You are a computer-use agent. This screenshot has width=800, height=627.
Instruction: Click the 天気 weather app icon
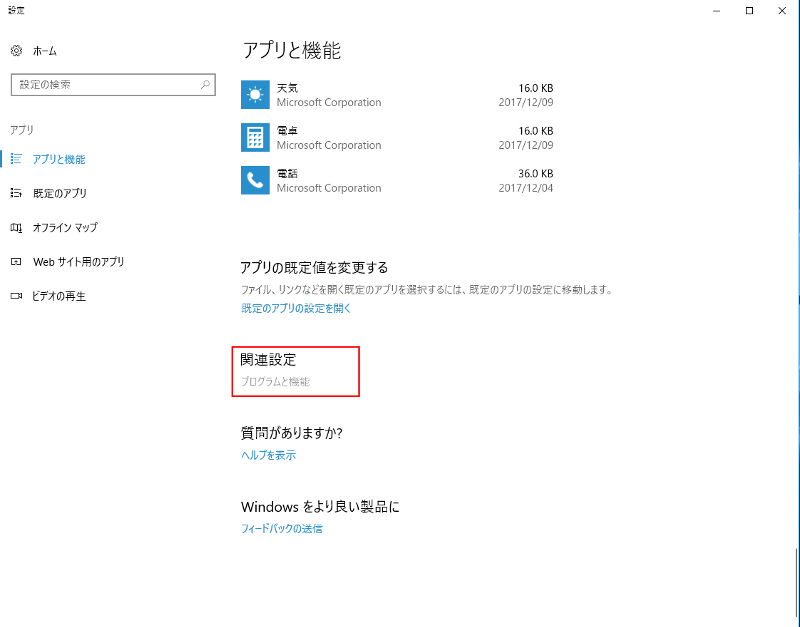click(255, 94)
